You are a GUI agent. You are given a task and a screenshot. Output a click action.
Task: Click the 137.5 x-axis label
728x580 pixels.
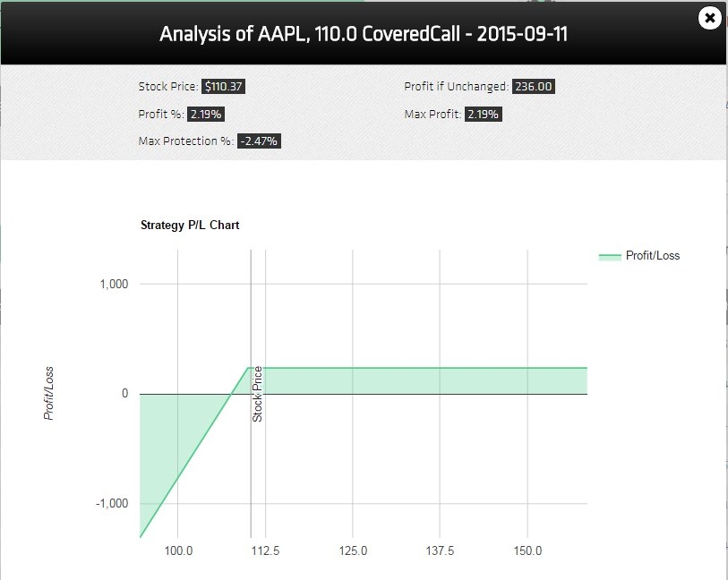tap(440, 550)
